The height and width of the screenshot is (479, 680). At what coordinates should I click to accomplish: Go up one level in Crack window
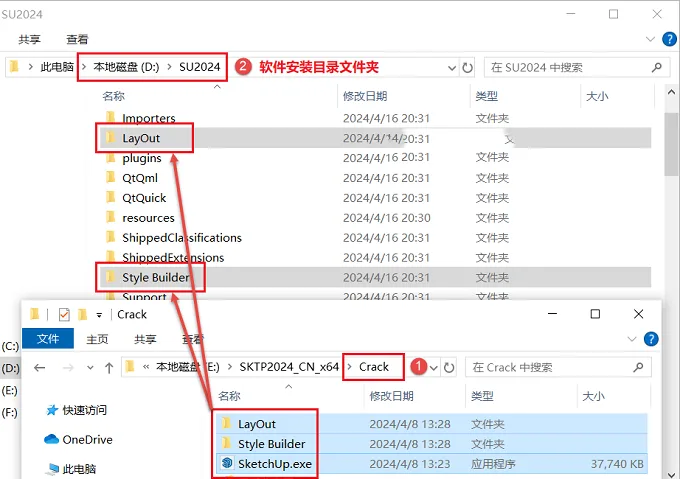109,368
